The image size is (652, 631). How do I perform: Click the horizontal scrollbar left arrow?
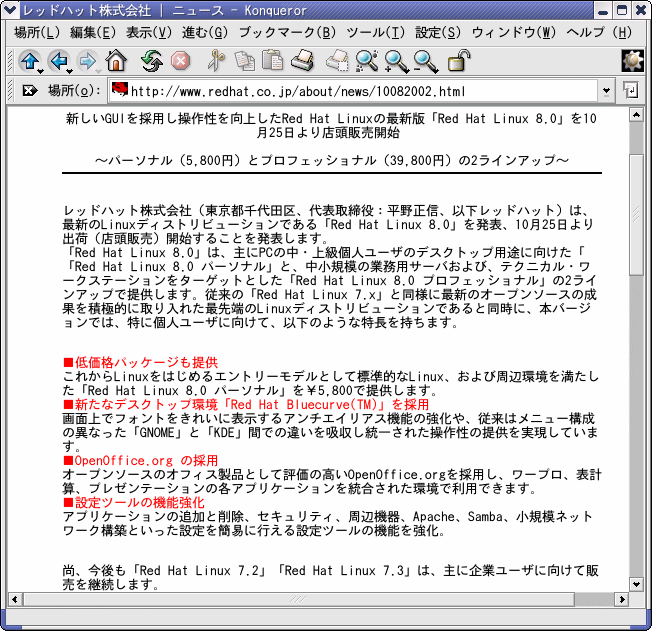point(15,599)
